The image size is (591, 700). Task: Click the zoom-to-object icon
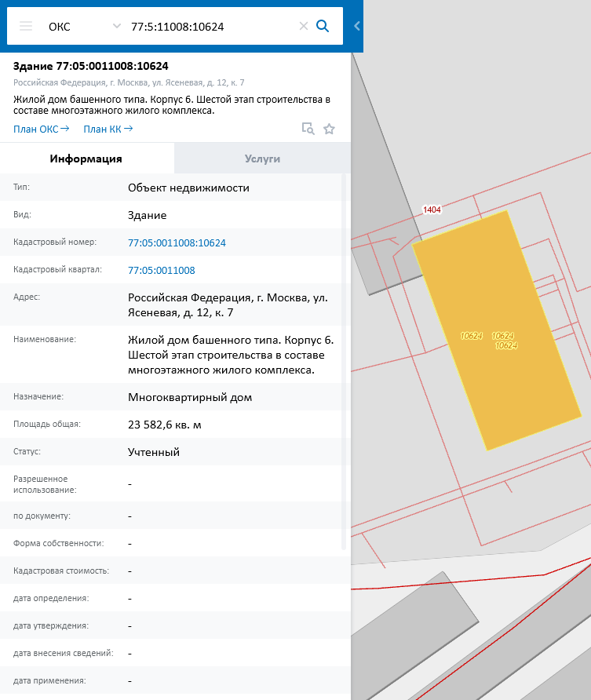(x=308, y=129)
